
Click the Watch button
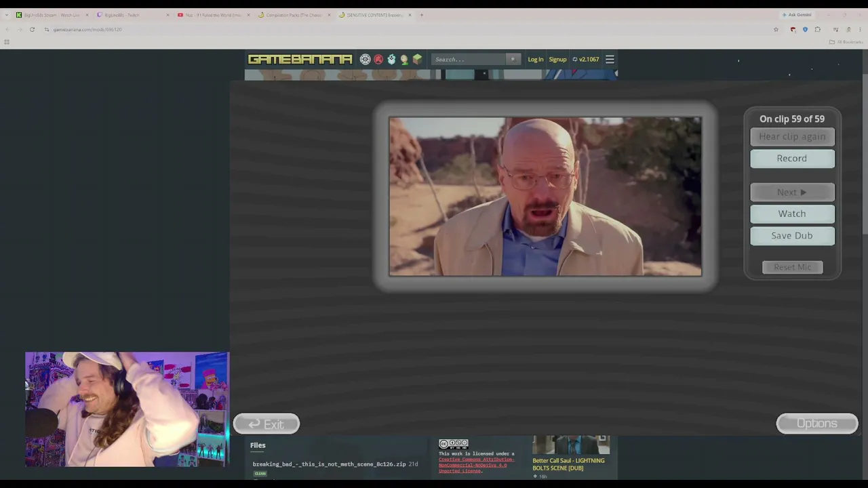(x=792, y=213)
